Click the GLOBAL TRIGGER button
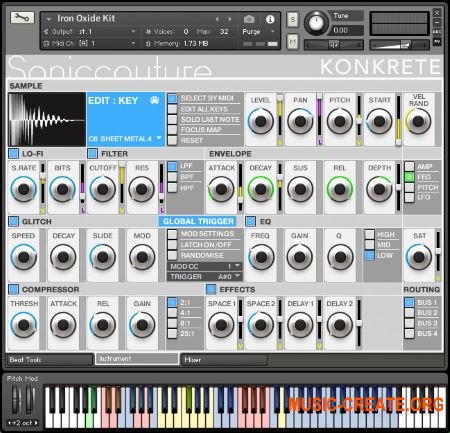This screenshot has height=433, width=450. coord(198,221)
